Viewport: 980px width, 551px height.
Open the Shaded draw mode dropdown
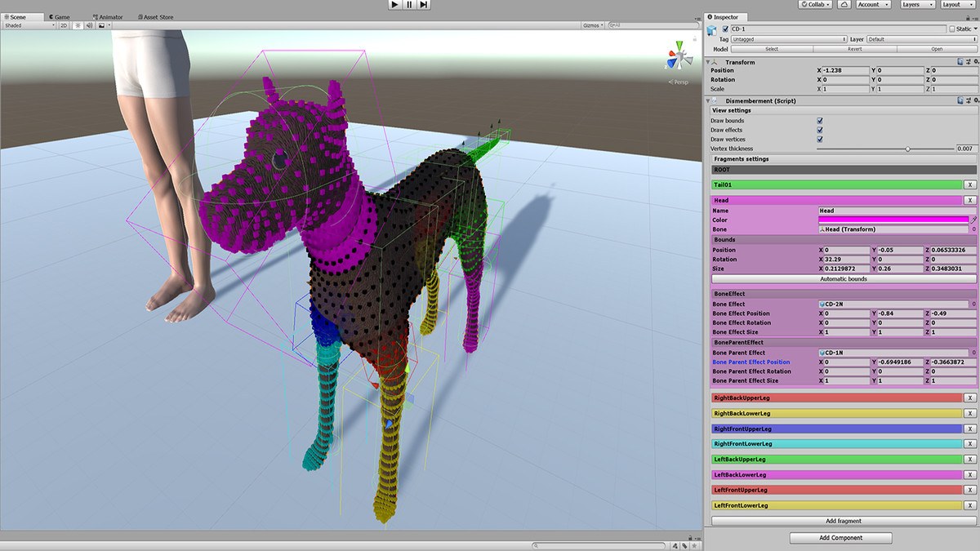(29, 25)
